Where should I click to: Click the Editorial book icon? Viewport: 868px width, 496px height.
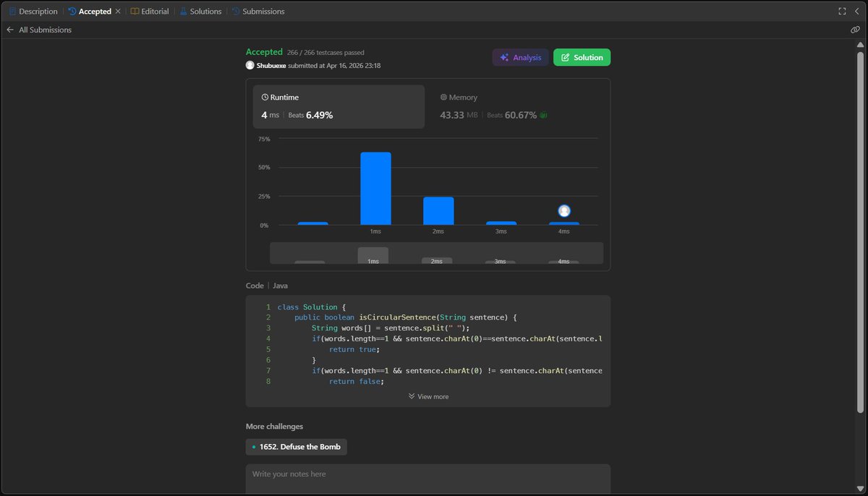tap(135, 12)
